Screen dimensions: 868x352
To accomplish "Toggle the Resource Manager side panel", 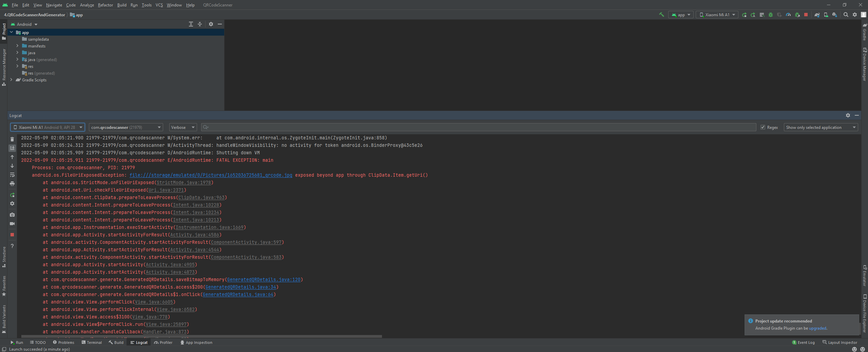I will 4,67.
